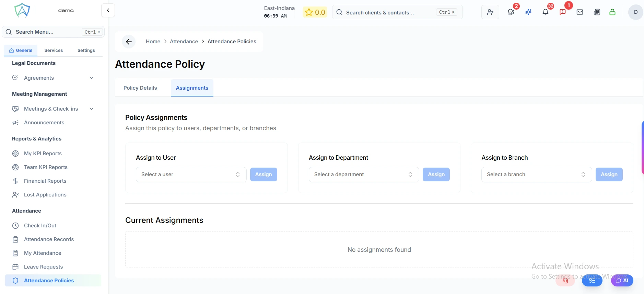This screenshot has width=644, height=294.
Task: Click the 'Legal Documents' section heading
Action: [x=34, y=63]
